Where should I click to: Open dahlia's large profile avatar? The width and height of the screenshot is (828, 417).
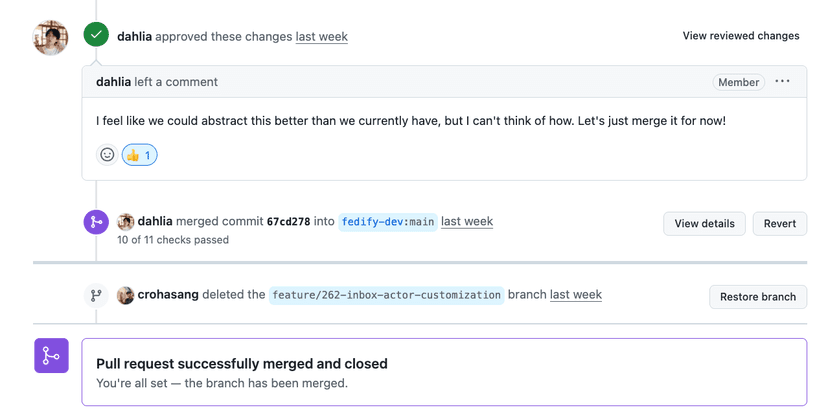point(51,38)
